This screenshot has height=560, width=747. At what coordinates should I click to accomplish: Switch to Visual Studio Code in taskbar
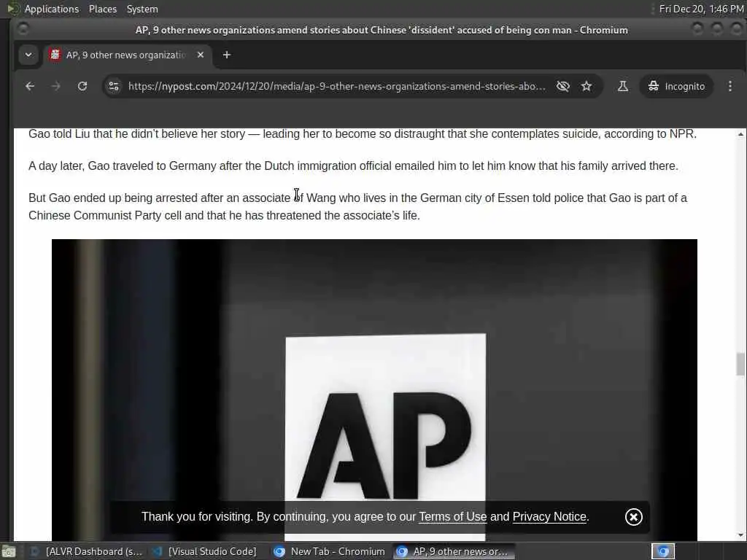point(206,551)
